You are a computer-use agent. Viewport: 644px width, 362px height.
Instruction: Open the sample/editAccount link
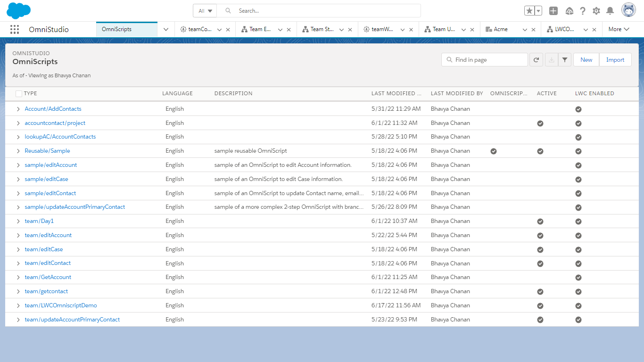51,165
